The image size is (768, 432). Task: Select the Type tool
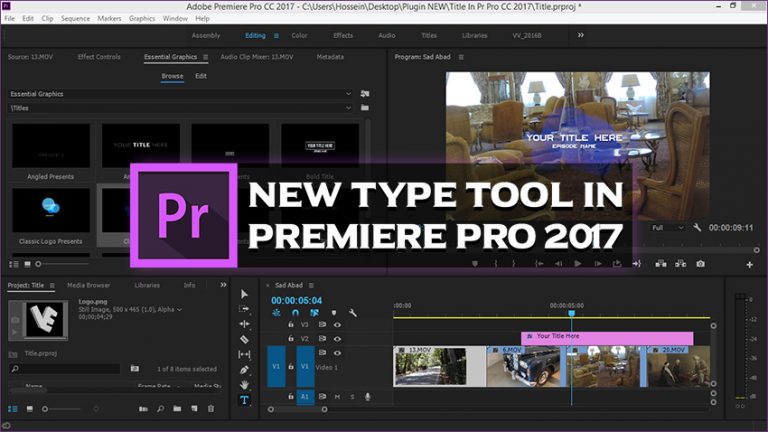244,400
